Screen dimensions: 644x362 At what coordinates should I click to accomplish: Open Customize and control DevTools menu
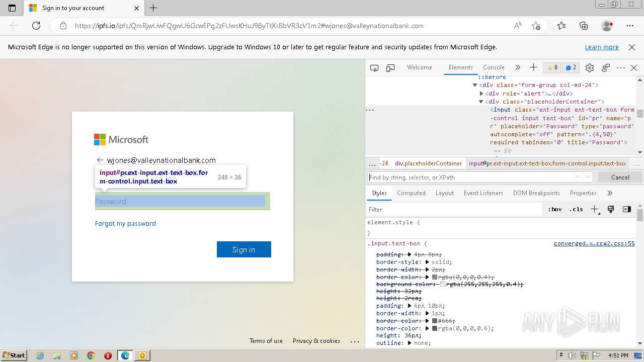pyautogui.click(x=621, y=68)
